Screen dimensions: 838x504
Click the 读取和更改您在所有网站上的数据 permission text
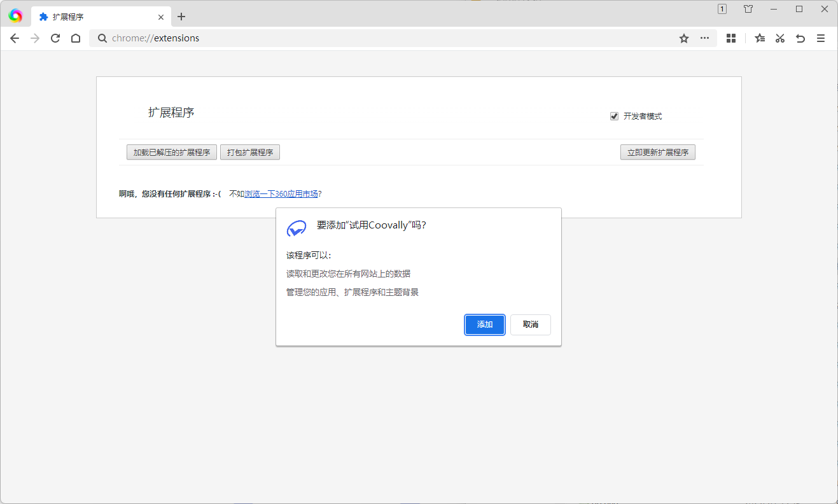349,274
